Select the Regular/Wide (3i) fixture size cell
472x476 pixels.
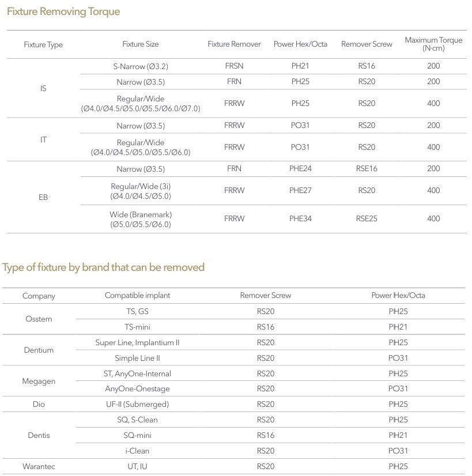click(141, 191)
